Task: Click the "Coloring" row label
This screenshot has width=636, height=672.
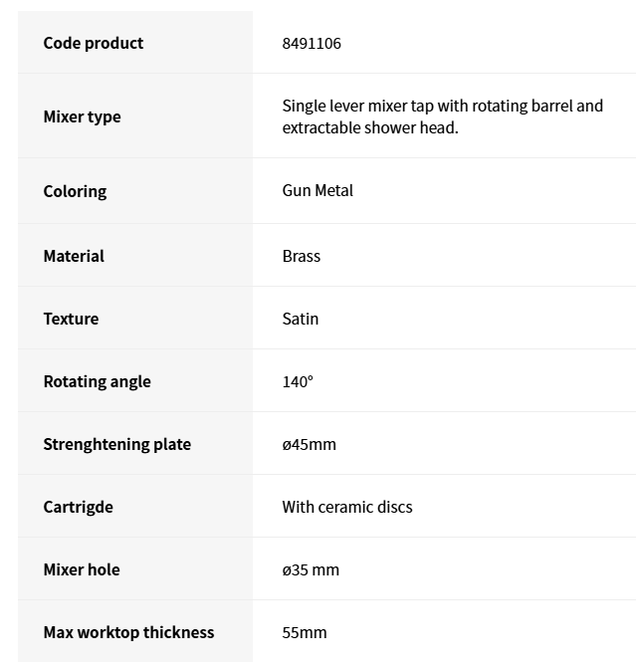Action: point(75,191)
